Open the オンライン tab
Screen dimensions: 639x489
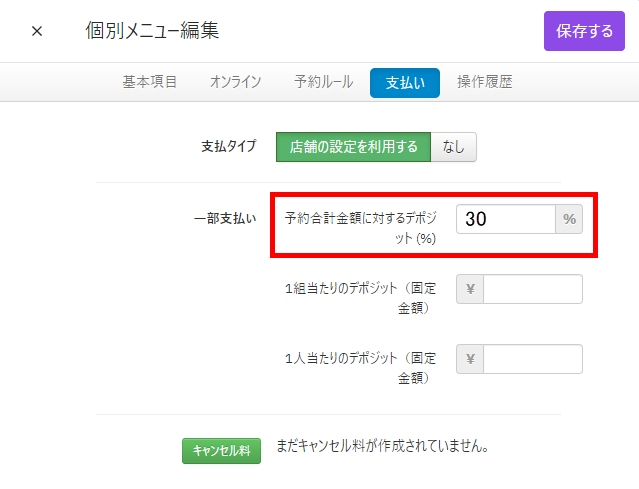click(236, 82)
